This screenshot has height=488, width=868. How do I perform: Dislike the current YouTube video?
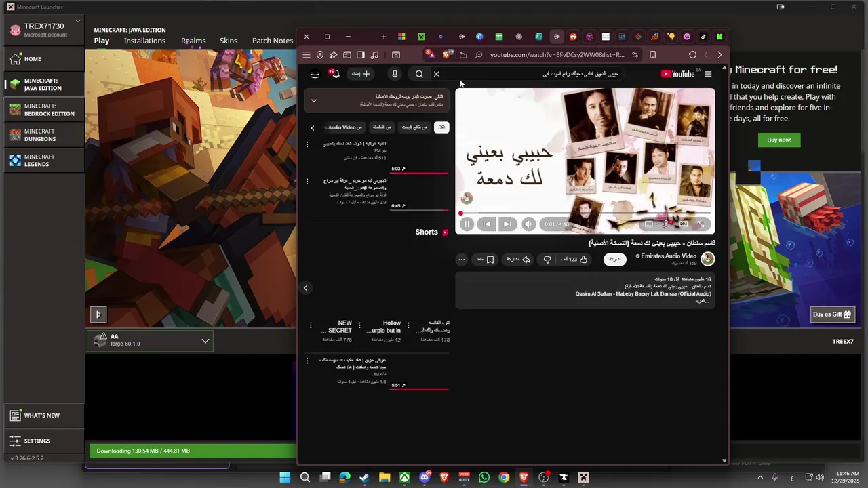(x=547, y=260)
